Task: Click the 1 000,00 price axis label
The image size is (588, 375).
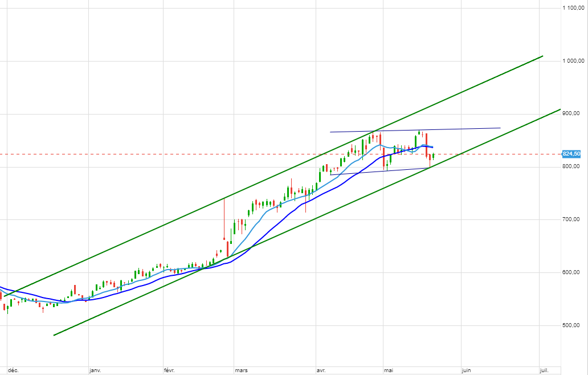Action: coord(571,61)
